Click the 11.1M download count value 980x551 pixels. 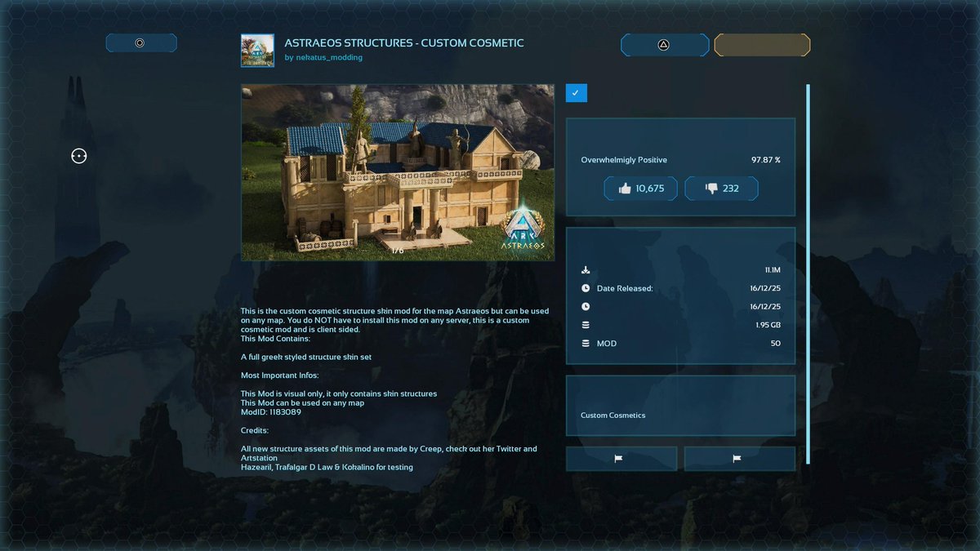[773, 270]
